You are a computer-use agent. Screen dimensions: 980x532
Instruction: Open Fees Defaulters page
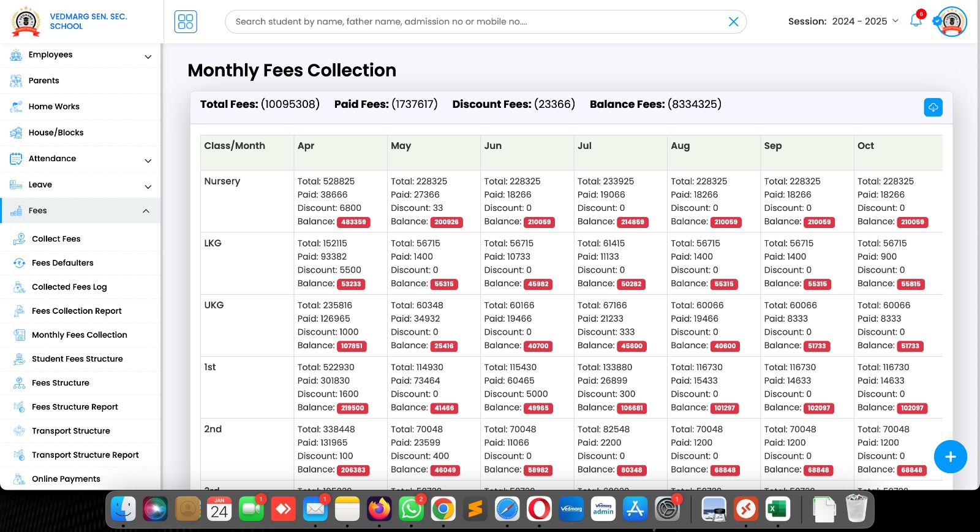coord(80,263)
